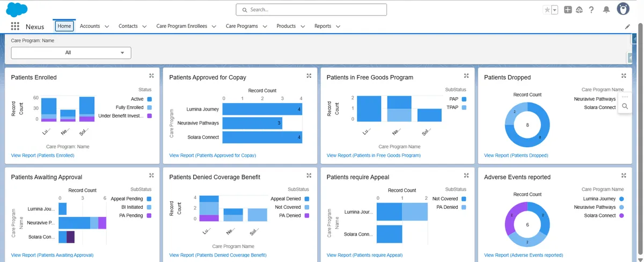Expand the Contacts tab chevron menu
This screenshot has width=644, height=262.
point(144,26)
